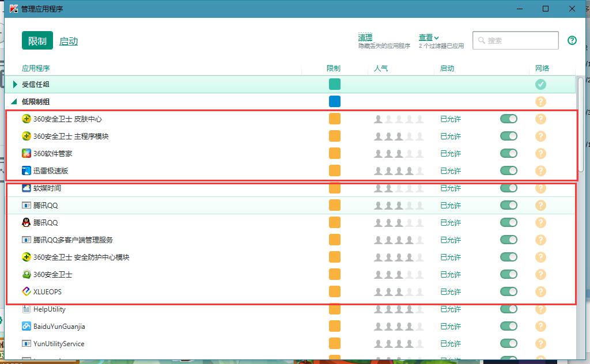Image resolution: width=590 pixels, height=364 pixels.
Task: Click the QQ penguin icon
Action: (x=27, y=223)
